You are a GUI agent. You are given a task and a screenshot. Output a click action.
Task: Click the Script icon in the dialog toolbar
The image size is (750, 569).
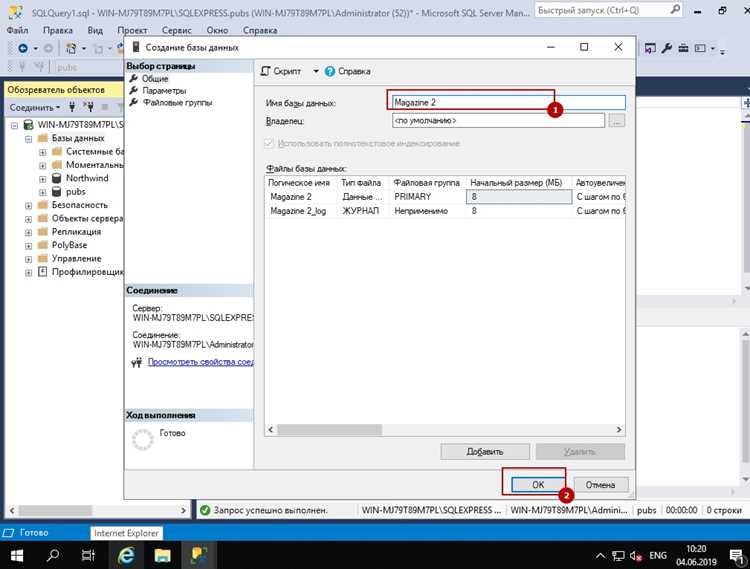(265, 71)
